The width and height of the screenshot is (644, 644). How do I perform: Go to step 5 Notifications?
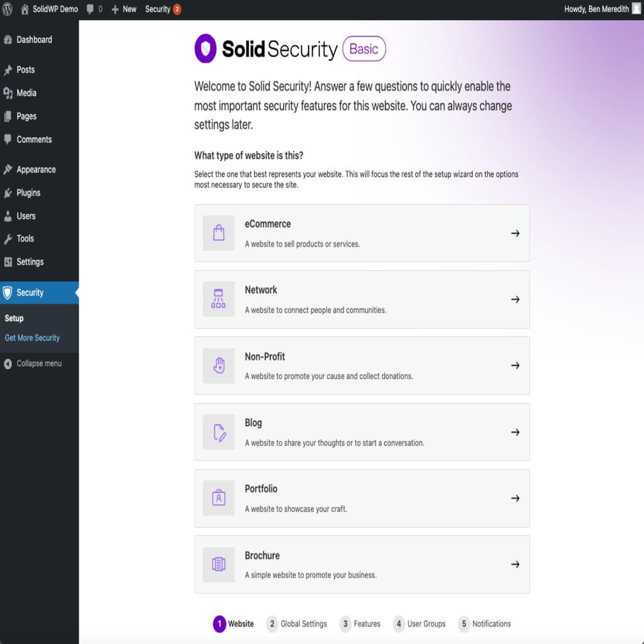tap(484, 624)
